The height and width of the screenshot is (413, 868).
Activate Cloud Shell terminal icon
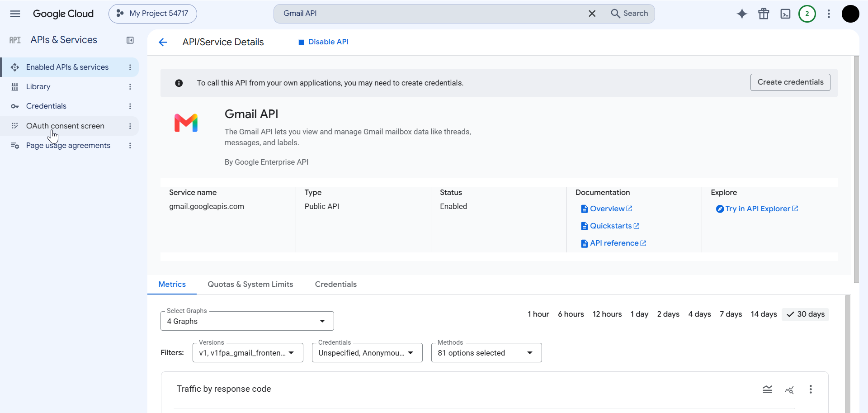785,14
